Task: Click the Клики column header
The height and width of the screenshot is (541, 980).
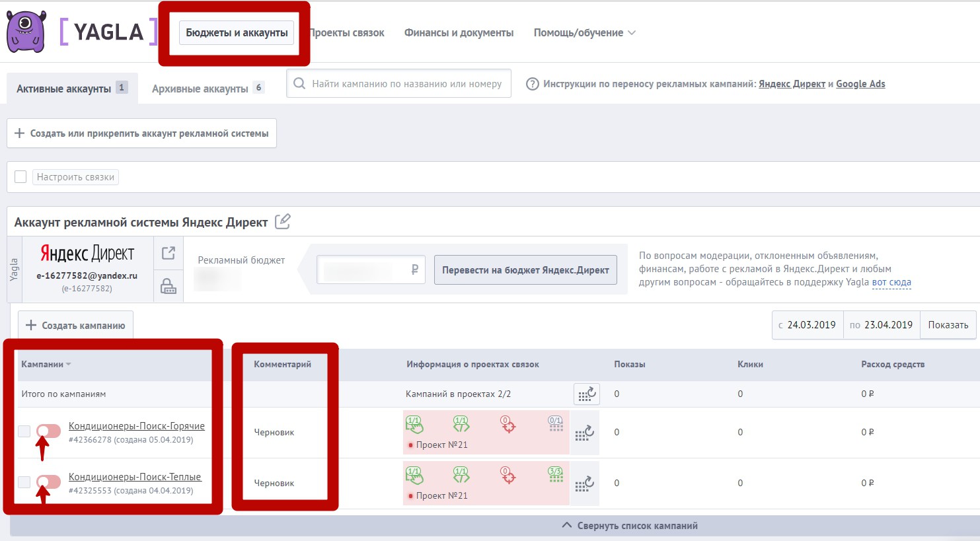Action: [750, 365]
